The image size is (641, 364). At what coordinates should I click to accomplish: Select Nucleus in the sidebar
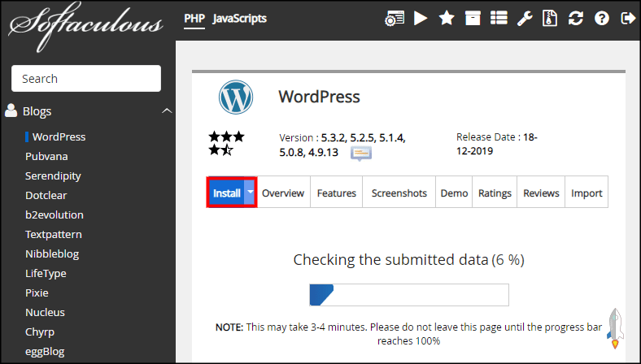pyautogui.click(x=45, y=313)
